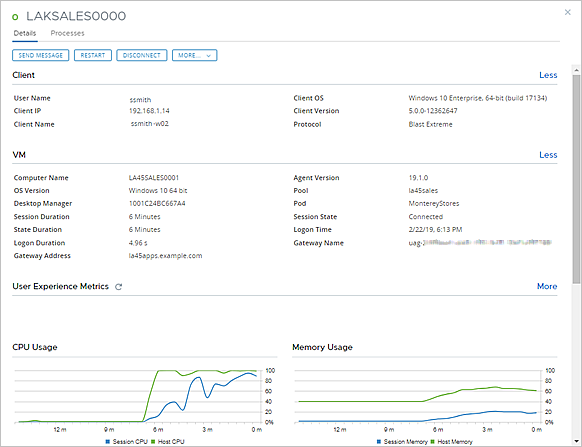Click the protocol value Blast Extreme
Viewport: 582px width, 447px height.
[431, 124]
